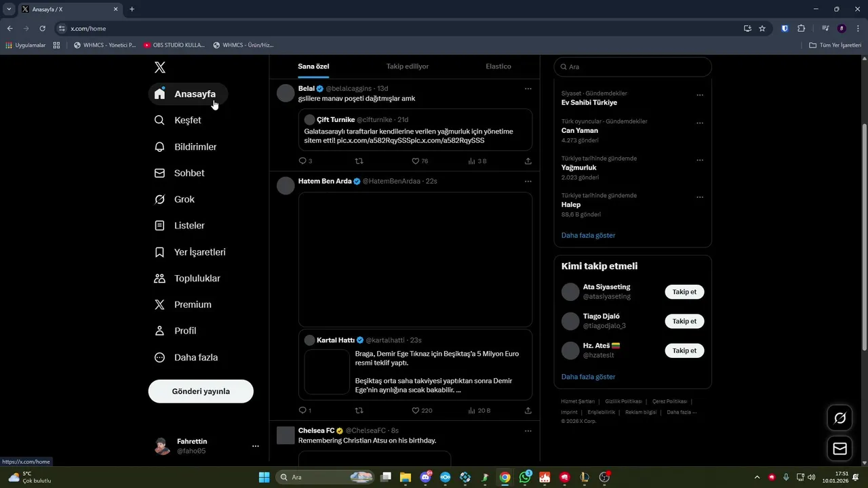Bookmark this page with star icon
Screen dimensions: 868x488
(x=762, y=28)
